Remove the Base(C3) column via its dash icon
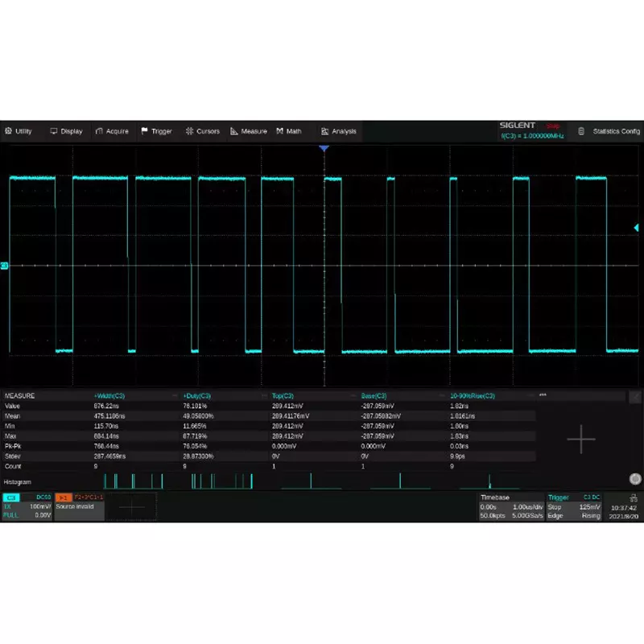 pyautogui.click(x=442, y=395)
